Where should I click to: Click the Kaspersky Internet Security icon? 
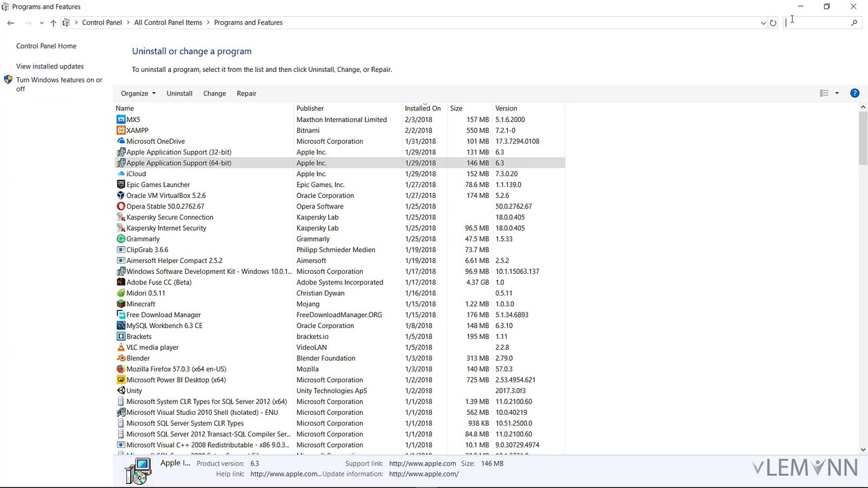[x=121, y=228]
